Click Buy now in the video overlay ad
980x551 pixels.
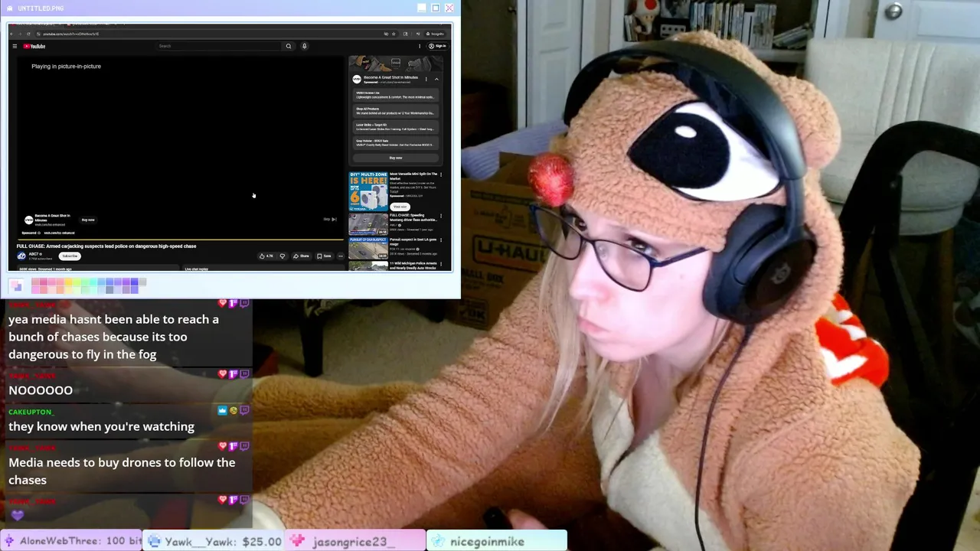[x=88, y=220]
